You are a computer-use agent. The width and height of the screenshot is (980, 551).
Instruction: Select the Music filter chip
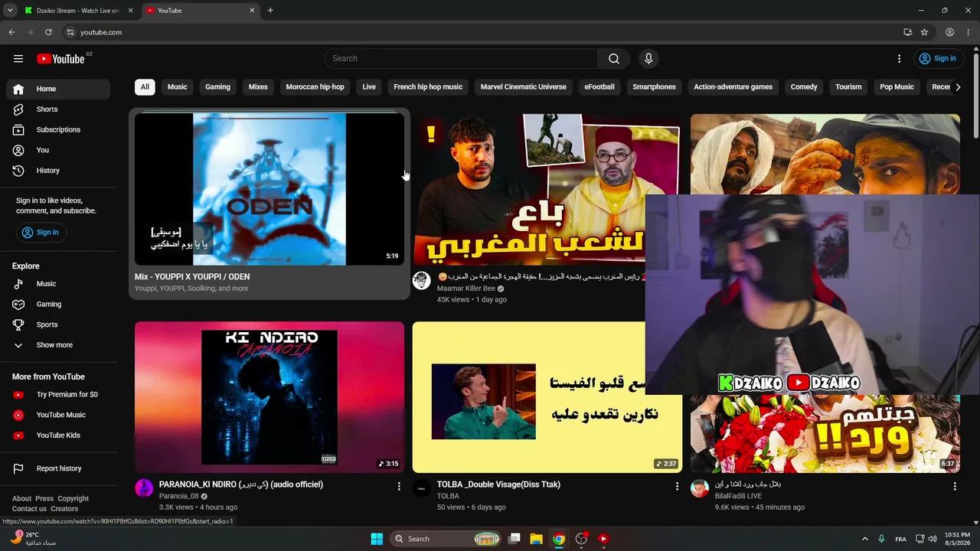pos(178,87)
